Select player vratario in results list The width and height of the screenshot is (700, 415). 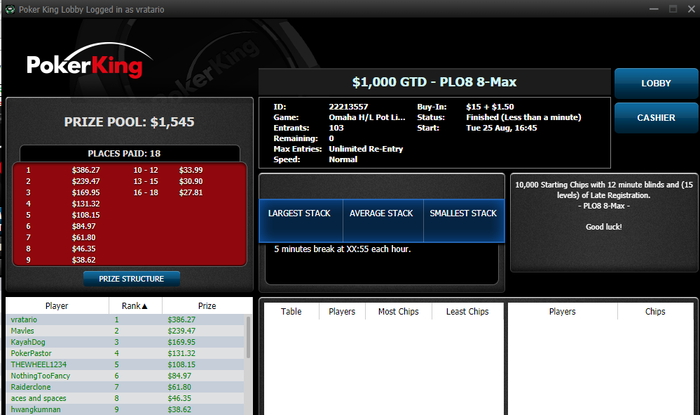[x=125, y=320]
